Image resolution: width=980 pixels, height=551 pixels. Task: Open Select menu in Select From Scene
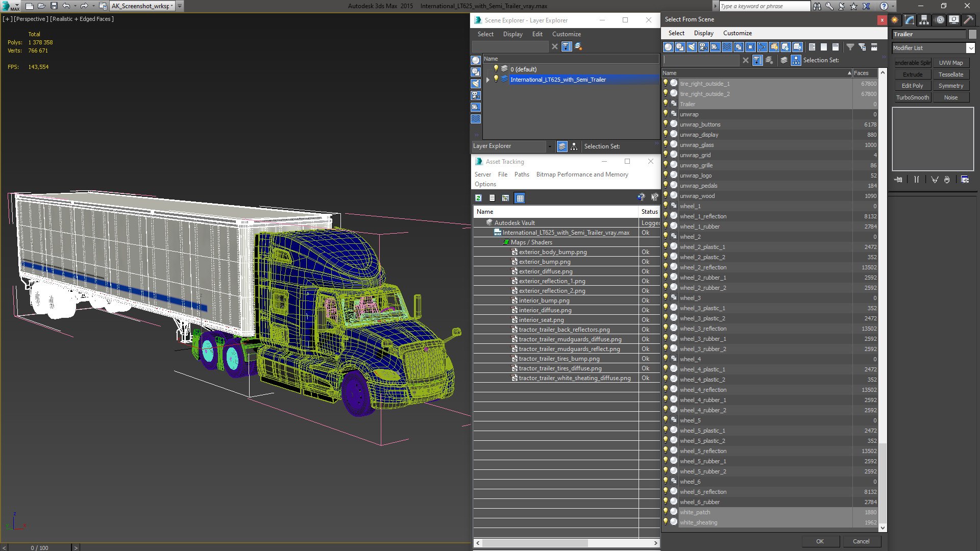676,33
